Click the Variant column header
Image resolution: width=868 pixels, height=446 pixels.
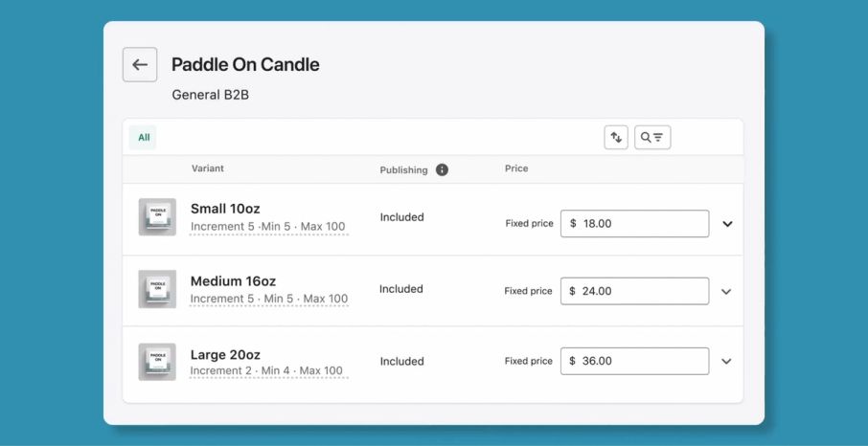[208, 168]
